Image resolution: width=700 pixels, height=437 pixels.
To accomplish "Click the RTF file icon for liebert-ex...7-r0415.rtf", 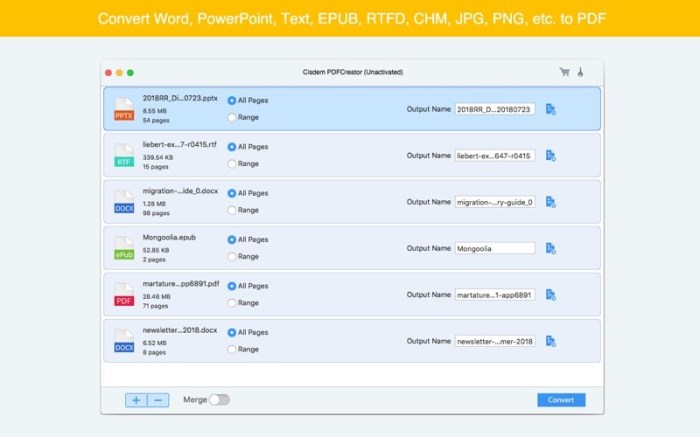I will (x=124, y=156).
